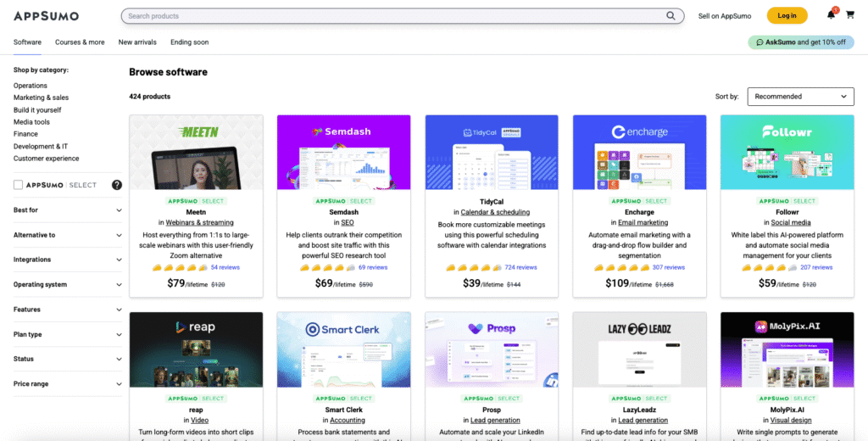Screen dimensions: 868x441
Task: Expand the Plan type filter
Action: point(68,335)
